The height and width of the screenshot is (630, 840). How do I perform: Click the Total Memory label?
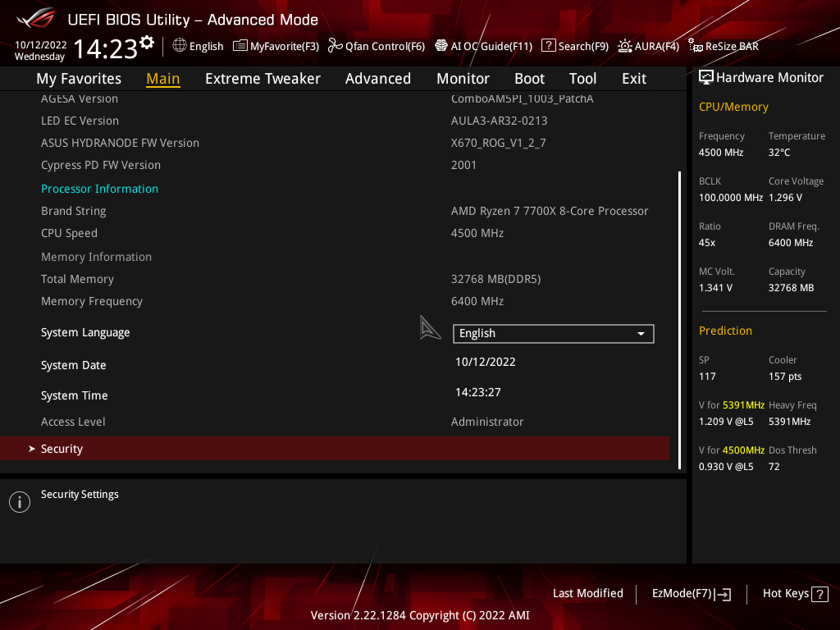pos(77,279)
